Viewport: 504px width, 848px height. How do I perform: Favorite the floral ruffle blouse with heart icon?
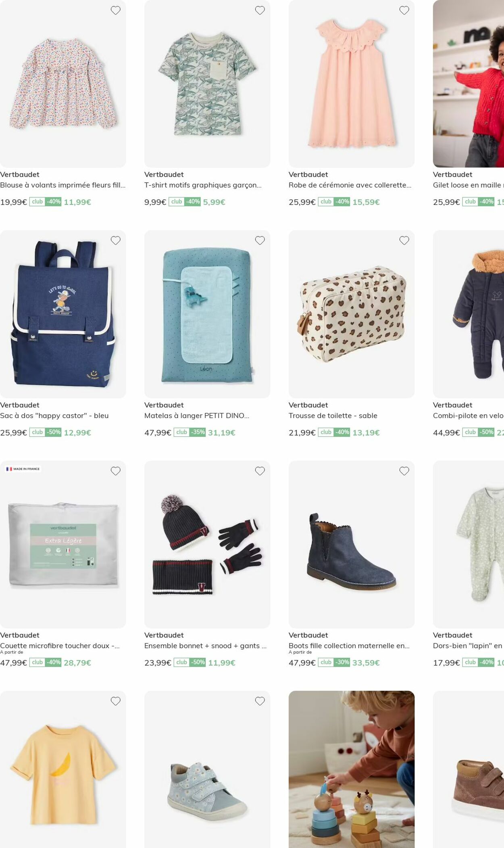click(x=116, y=10)
